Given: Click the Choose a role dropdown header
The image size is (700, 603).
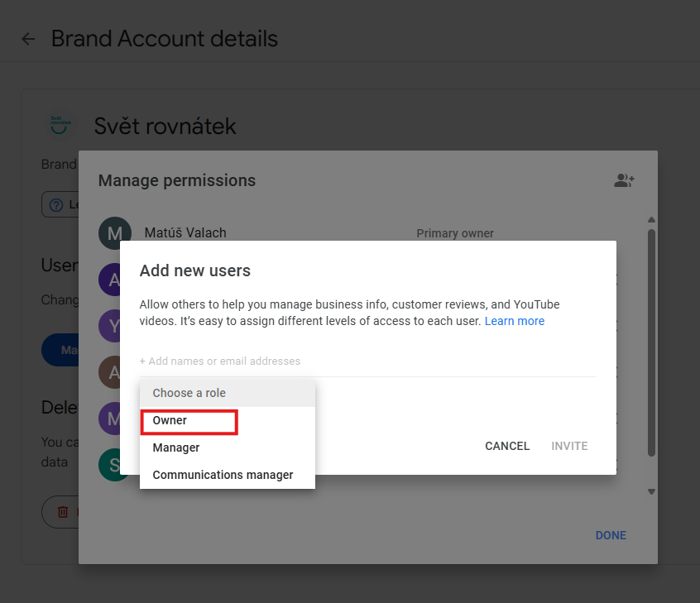Looking at the screenshot, I should pyautogui.click(x=228, y=393).
